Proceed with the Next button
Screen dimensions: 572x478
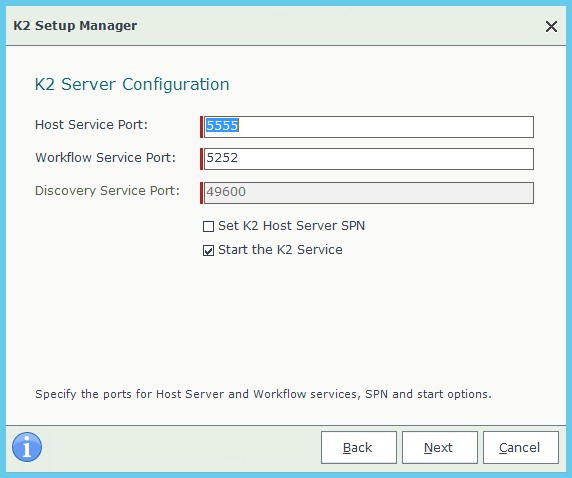(x=440, y=447)
